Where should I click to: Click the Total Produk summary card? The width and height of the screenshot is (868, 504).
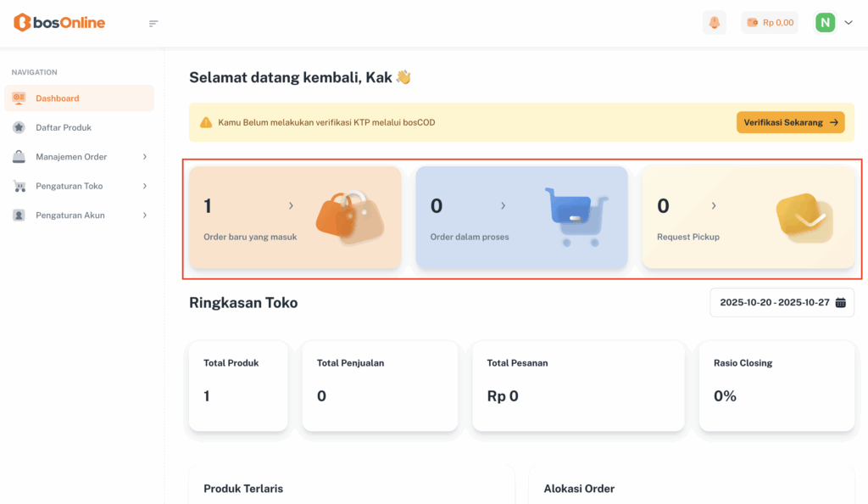coord(238,386)
